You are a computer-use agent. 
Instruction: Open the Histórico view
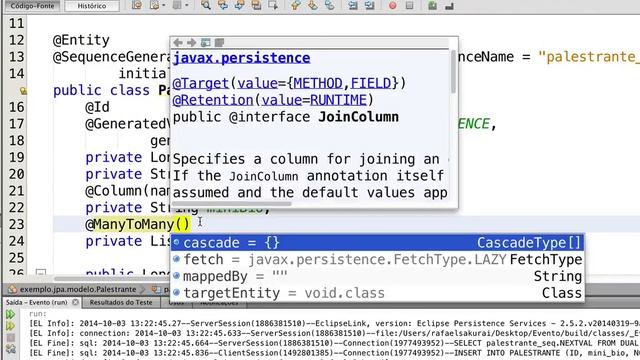[91, 6]
